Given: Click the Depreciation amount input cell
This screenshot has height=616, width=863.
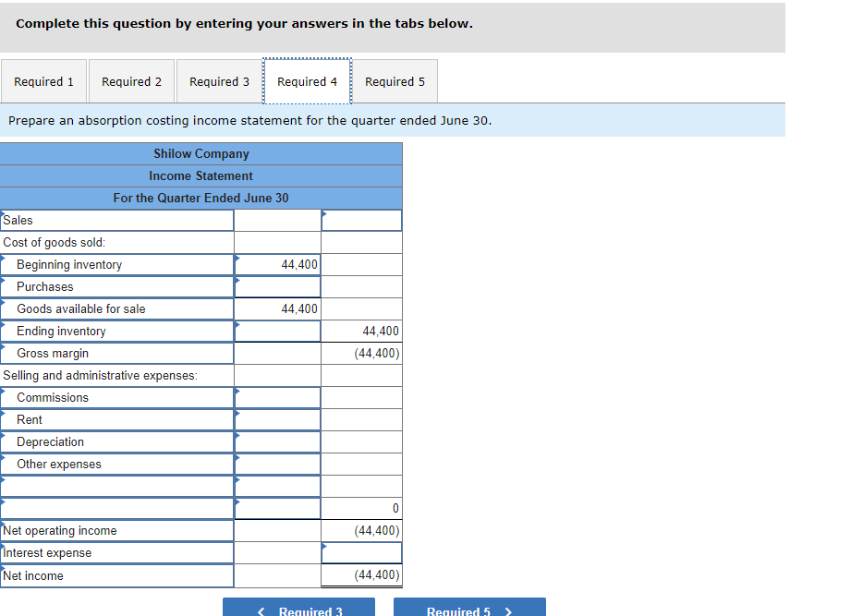Looking at the screenshot, I should pos(277,441).
